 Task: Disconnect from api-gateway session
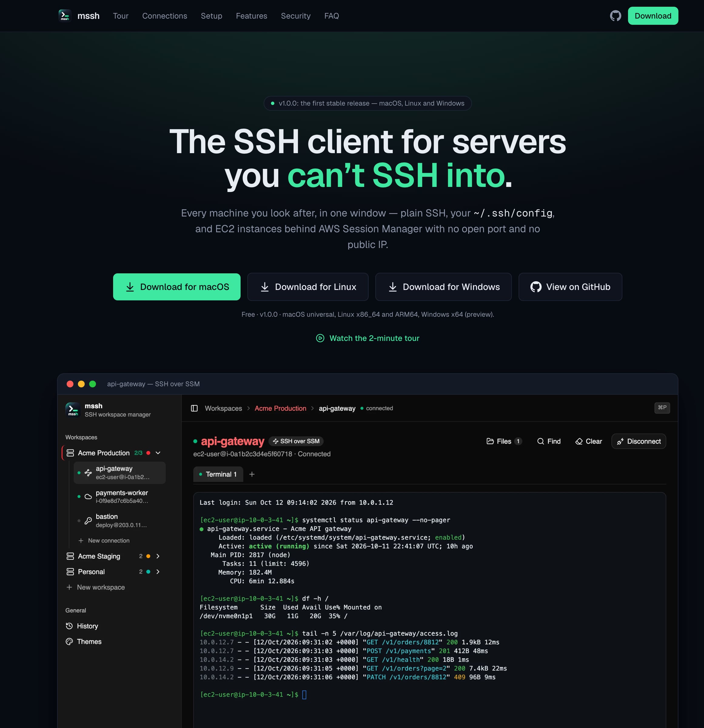pyautogui.click(x=639, y=441)
